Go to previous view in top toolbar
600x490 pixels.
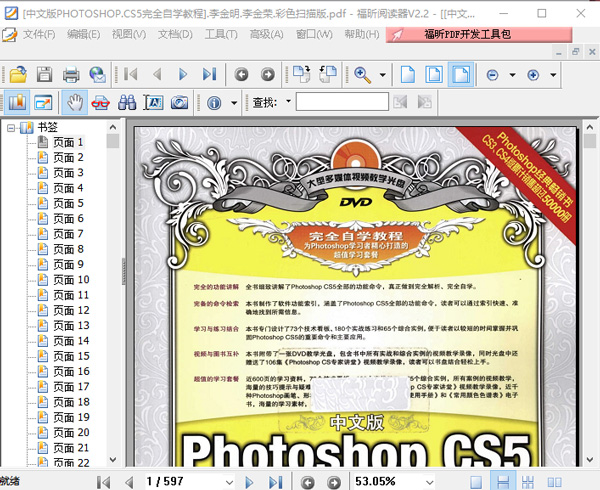241,74
